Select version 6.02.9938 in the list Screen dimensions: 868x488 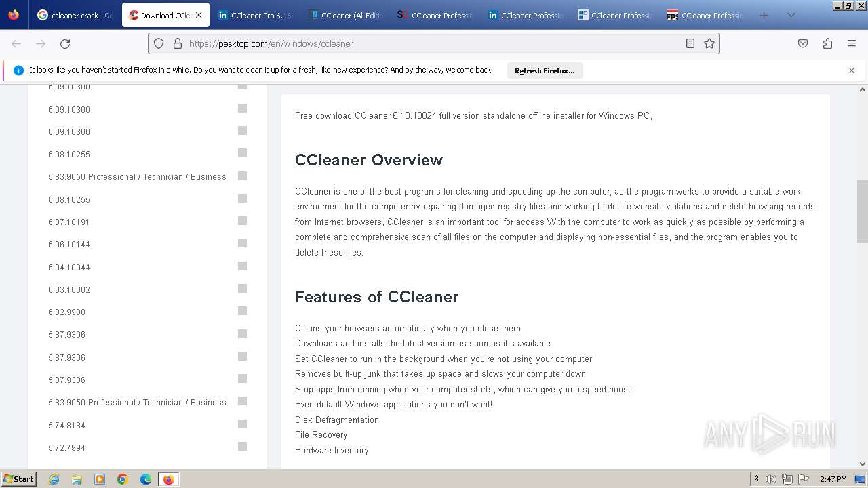pyautogui.click(x=66, y=312)
